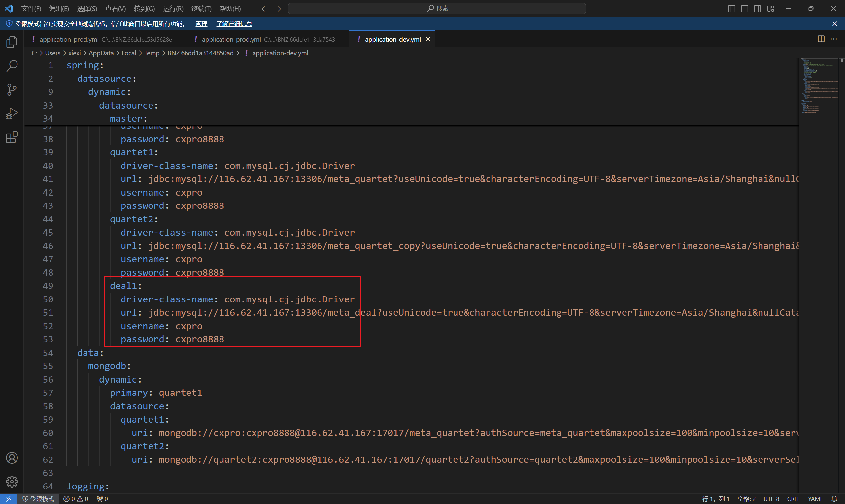Screen dimensions: 845x504
Task: Click line and column indicator 行 1, 列 1
Action: 716,499
